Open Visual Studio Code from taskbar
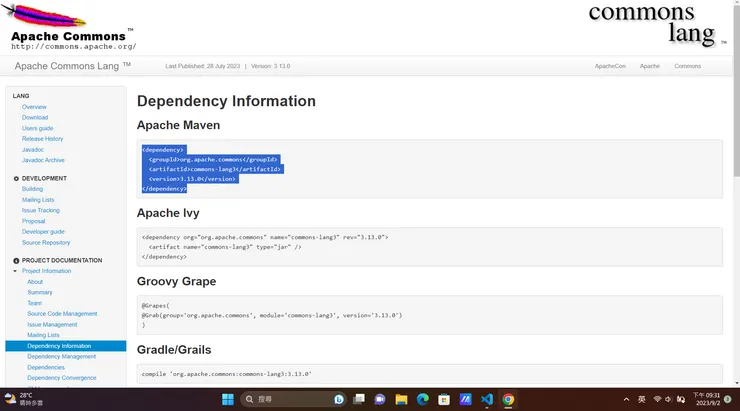Viewport: 740px width, 411px height. click(x=487, y=400)
